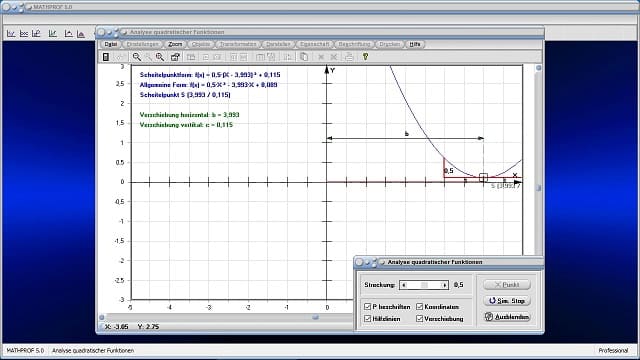Image resolution: width=640 pixels, height=360 pixels.
Task: Click the lock/properties icon after the magnifiers
Action: [x=175, y=57]
